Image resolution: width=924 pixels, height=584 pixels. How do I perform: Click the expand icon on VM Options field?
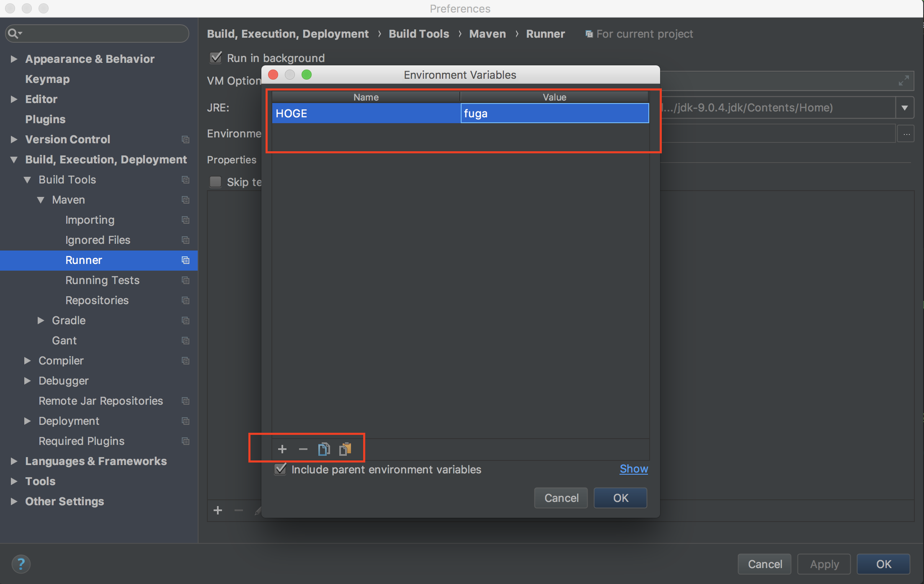[903, 80]
